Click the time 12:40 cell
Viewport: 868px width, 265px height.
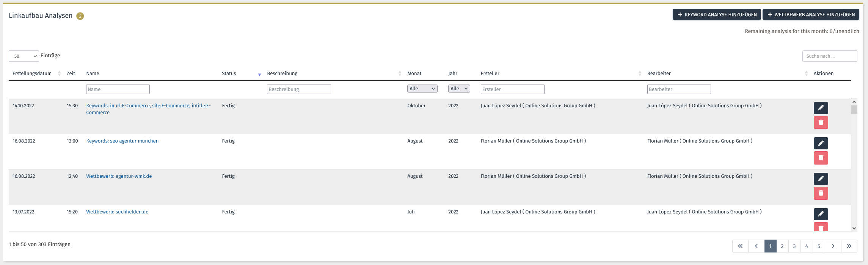(x=72, y=176)
